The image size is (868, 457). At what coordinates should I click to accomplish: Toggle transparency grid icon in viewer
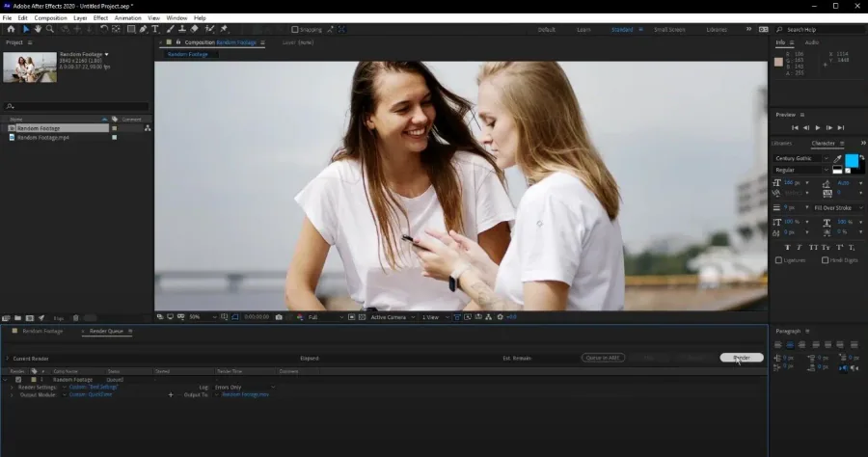362,317
